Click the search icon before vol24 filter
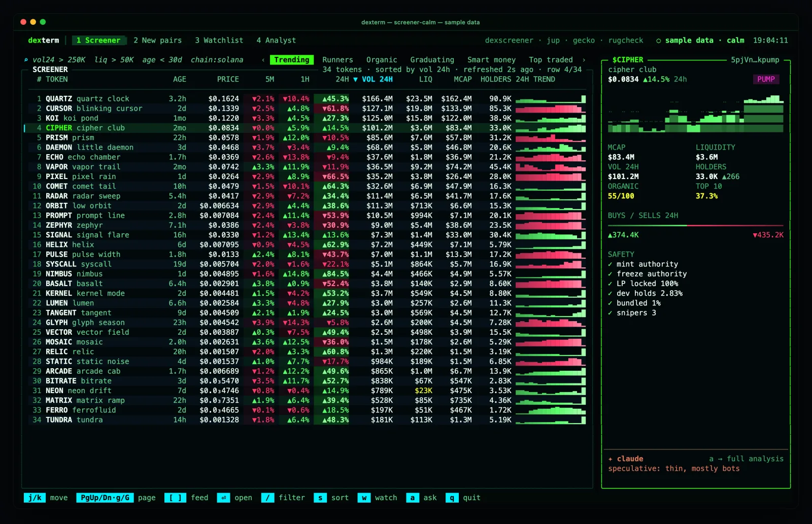 click(26, 60)
